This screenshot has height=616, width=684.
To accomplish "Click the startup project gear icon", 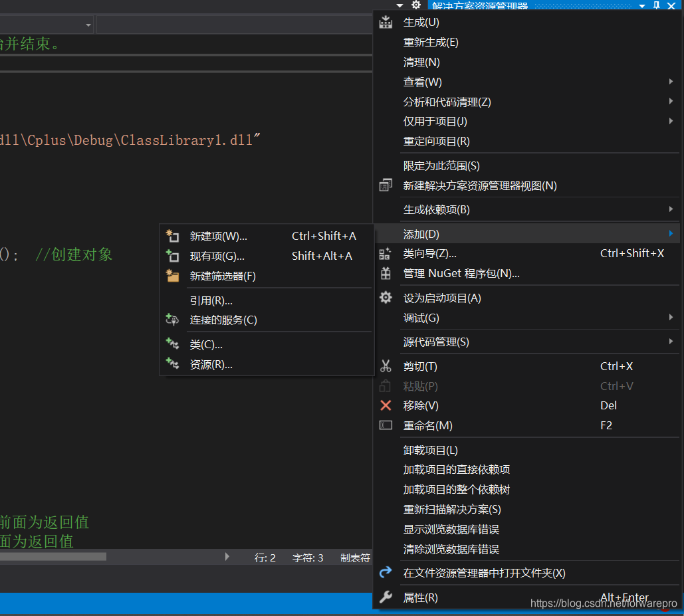I will click(x=386, y=298).
